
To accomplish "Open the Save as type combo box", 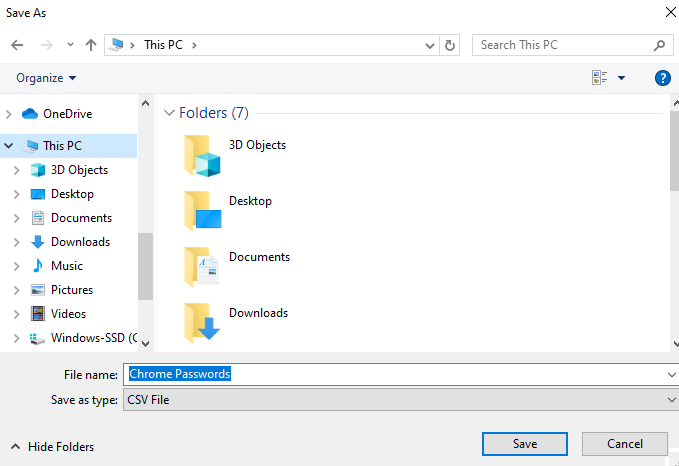I will [x=401, y=400].
